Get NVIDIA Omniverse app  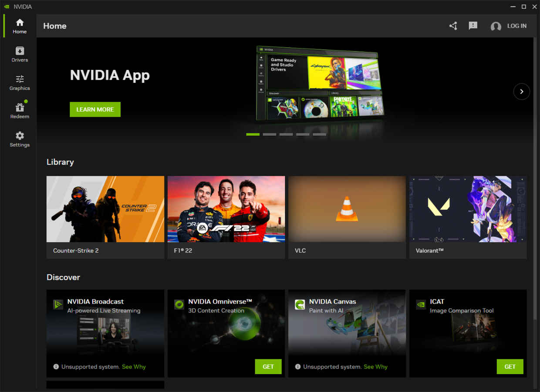click(268, 367)
